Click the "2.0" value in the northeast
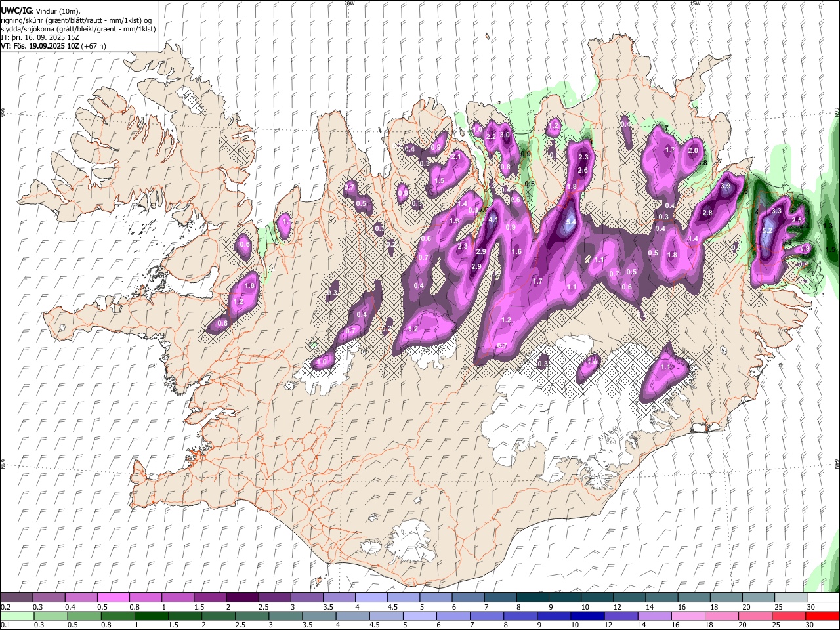The height and width of the screenshot is (630, 840). coord(693,150)
